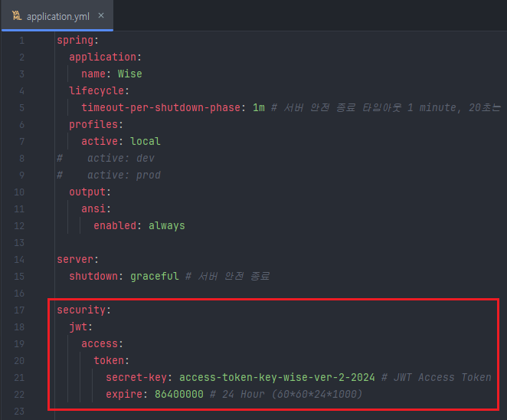Click gutter line number 23

coord(19,411)
